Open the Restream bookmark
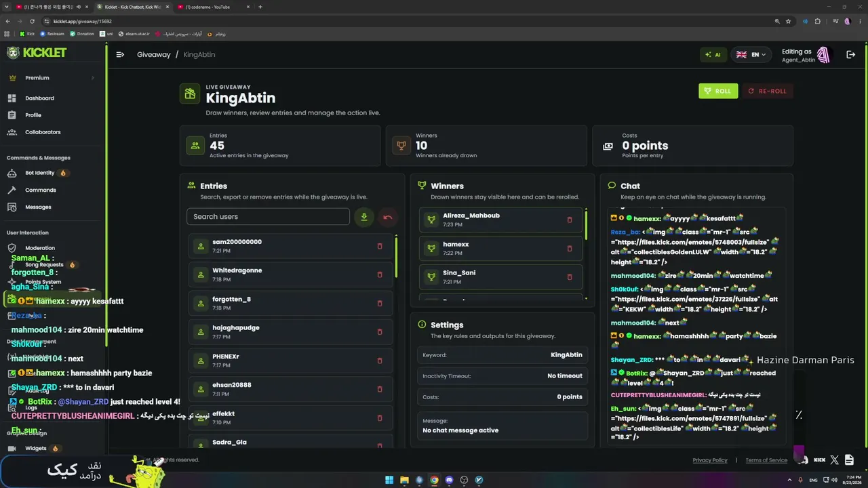868x488 pixels. 52,34
